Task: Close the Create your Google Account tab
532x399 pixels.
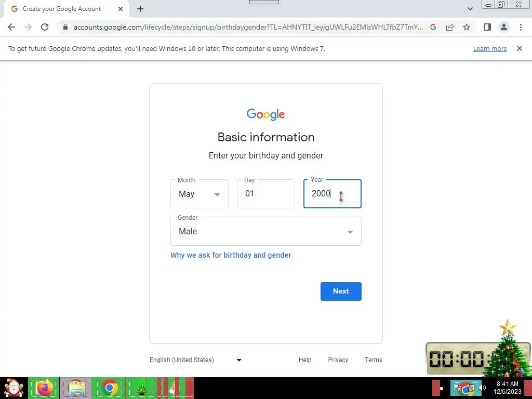Action: tap(121, 9)
